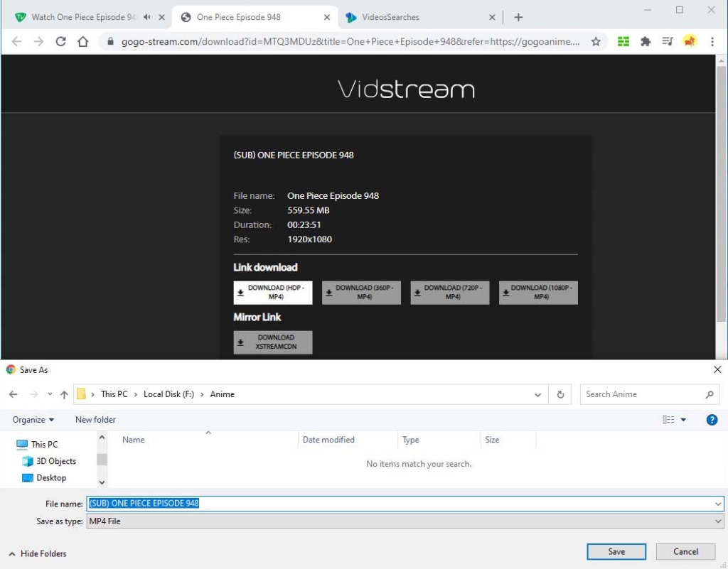Image resolution: width=728 pixels, height=569 pixels.
Task: Click the browser back arrow
Action: (17, 41)
